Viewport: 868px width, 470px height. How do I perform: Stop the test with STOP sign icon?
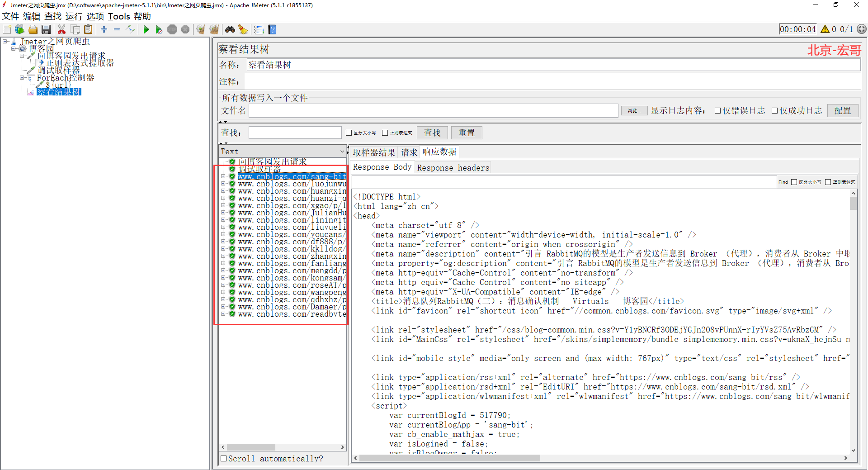172,29
